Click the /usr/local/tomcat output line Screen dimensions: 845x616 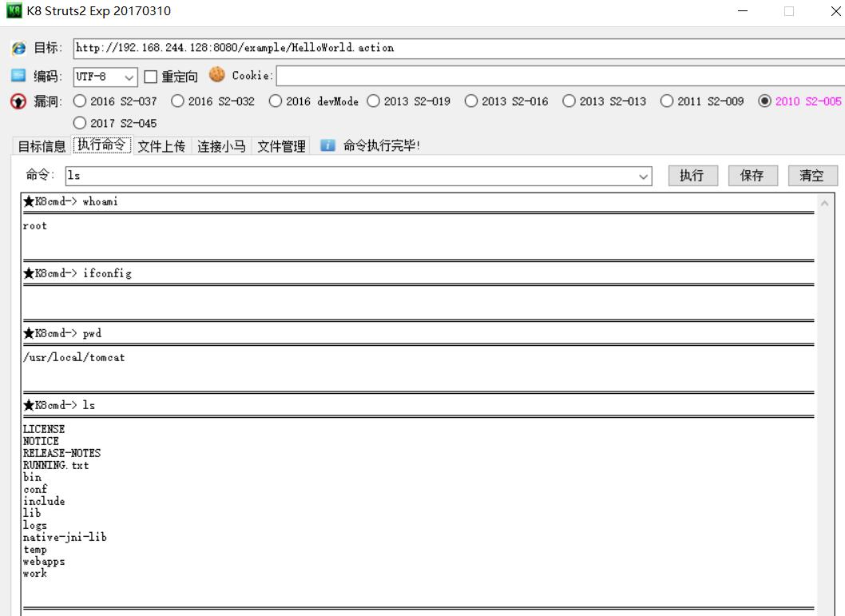(x=73, y=357)
